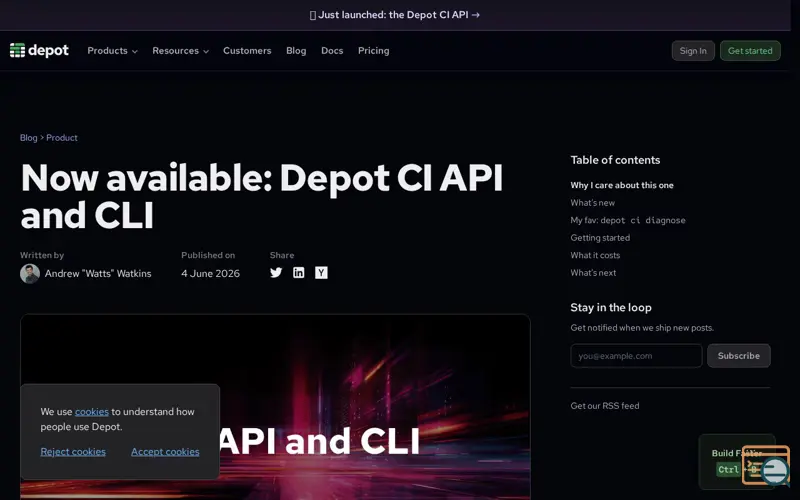800x500 pixels.
Task: Open the Products dropdown menu
Action: [x=112, y=51]
